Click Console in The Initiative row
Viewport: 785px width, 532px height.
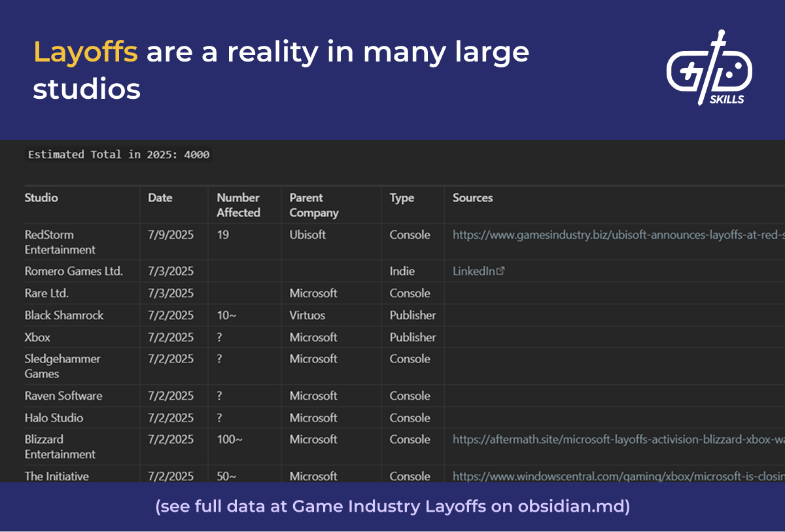click(410, 476)
